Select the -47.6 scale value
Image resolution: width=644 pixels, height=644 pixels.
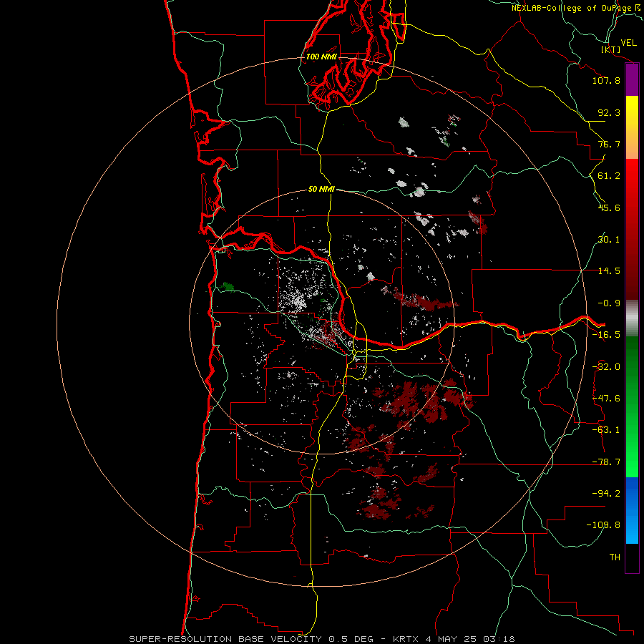pyautogui.click(x=606, y=399)
